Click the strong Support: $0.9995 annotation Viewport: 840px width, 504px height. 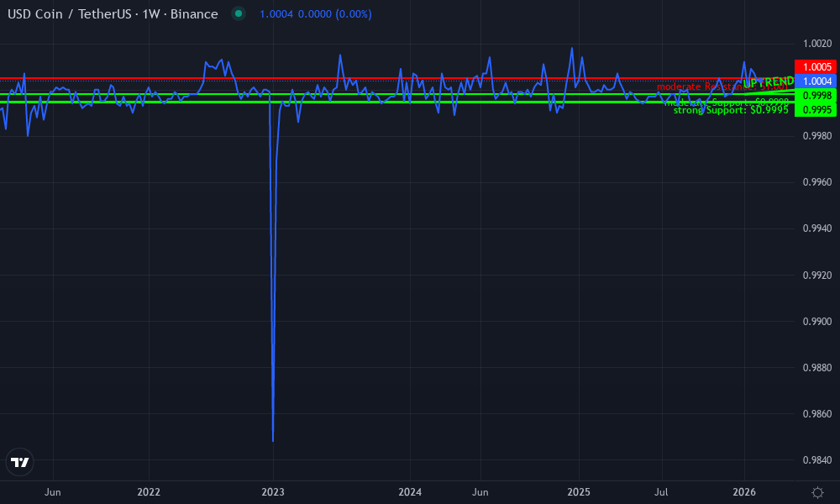(731, 110)
